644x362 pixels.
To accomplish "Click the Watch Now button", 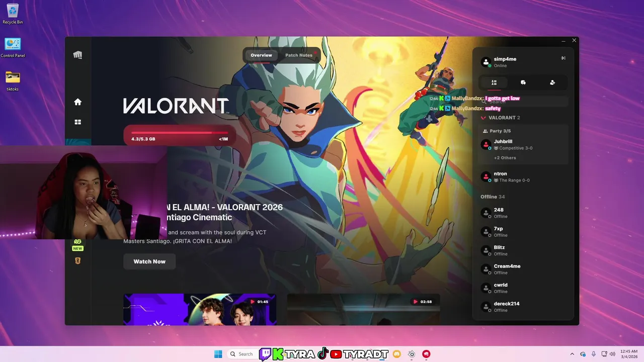I will (x=149, y=261).
